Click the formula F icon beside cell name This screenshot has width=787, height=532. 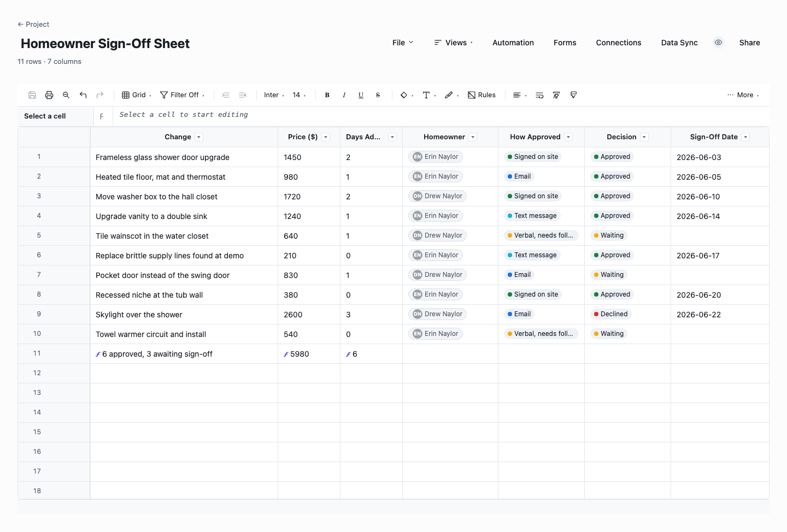click(102, 116)
